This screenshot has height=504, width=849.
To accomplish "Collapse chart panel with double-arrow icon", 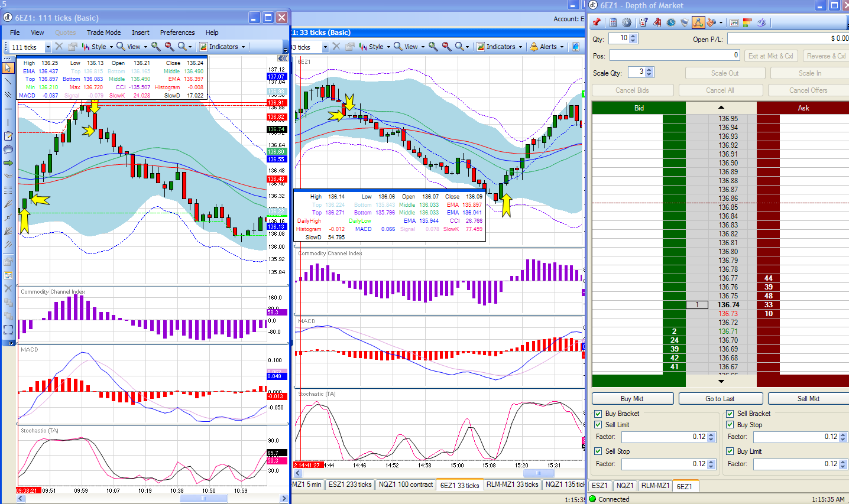I will click(283, 58).
